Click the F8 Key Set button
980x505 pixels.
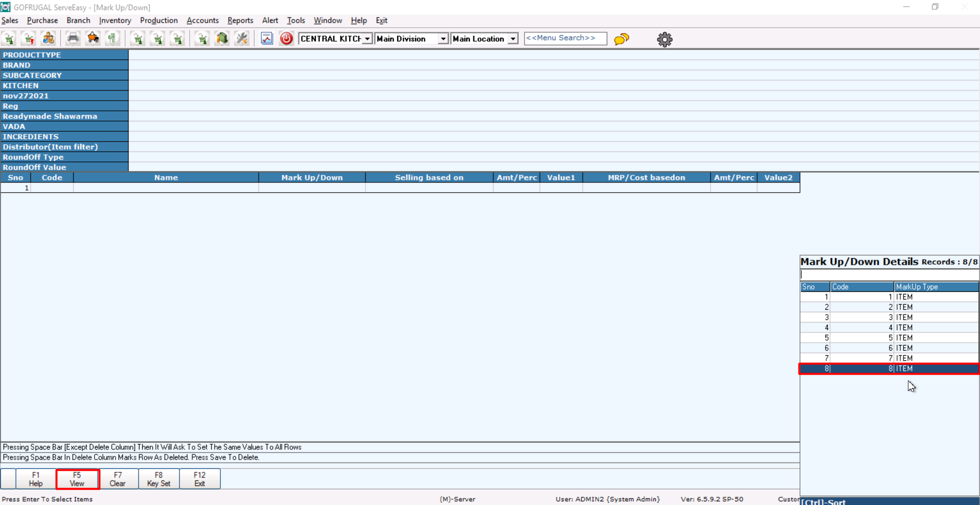(x=159, y=479)
